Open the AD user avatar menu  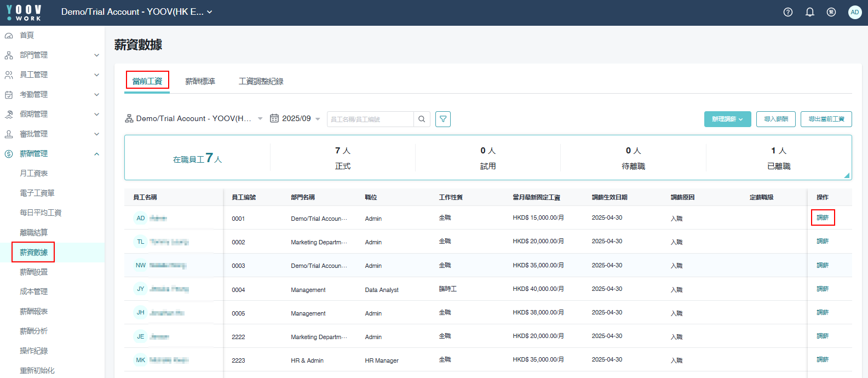pos(854,12)
